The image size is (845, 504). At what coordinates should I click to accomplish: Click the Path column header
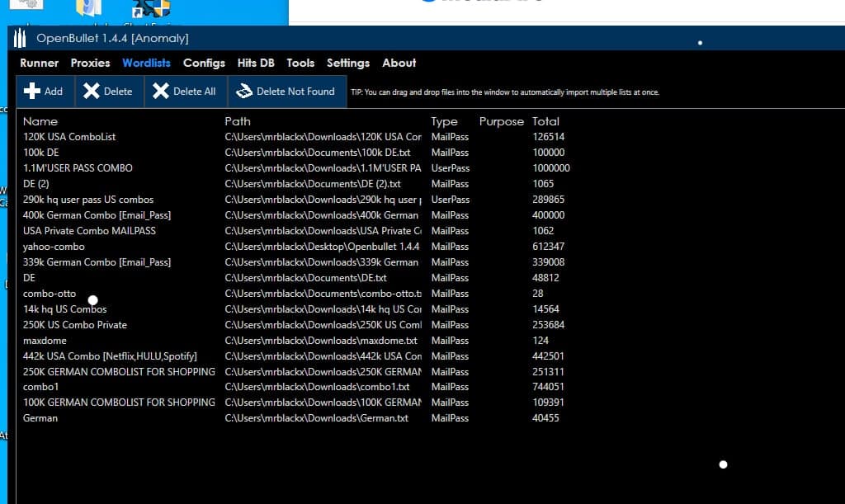point(238,121)
